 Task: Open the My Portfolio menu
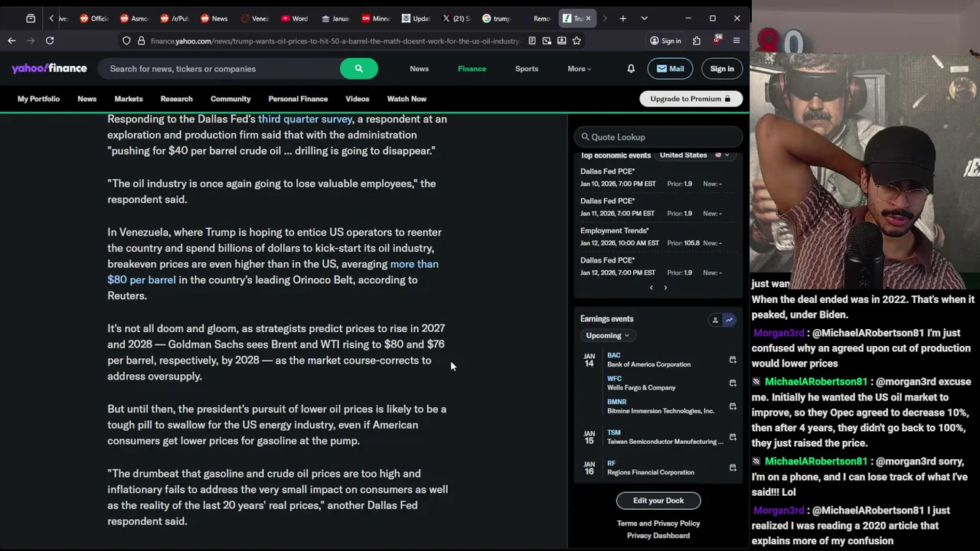(x=38, y=99)
